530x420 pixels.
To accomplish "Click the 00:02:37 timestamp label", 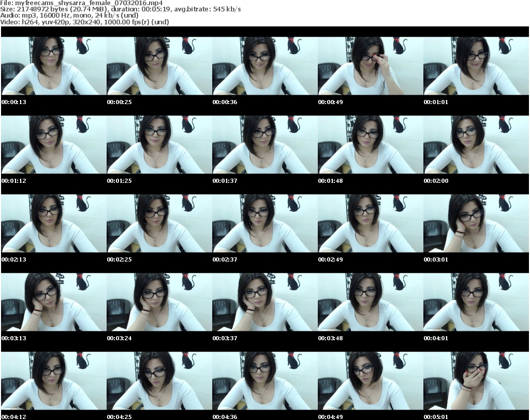I will tap(225, 259).
